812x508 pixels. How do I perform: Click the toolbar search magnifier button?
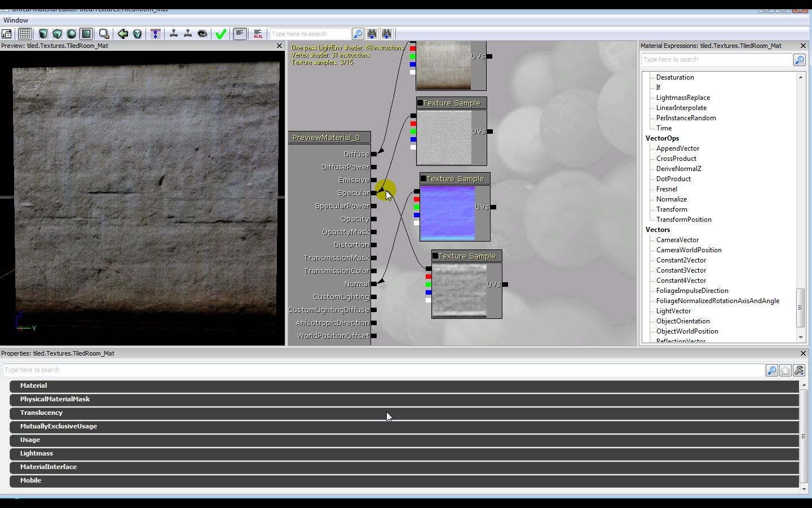coord(358,34)
